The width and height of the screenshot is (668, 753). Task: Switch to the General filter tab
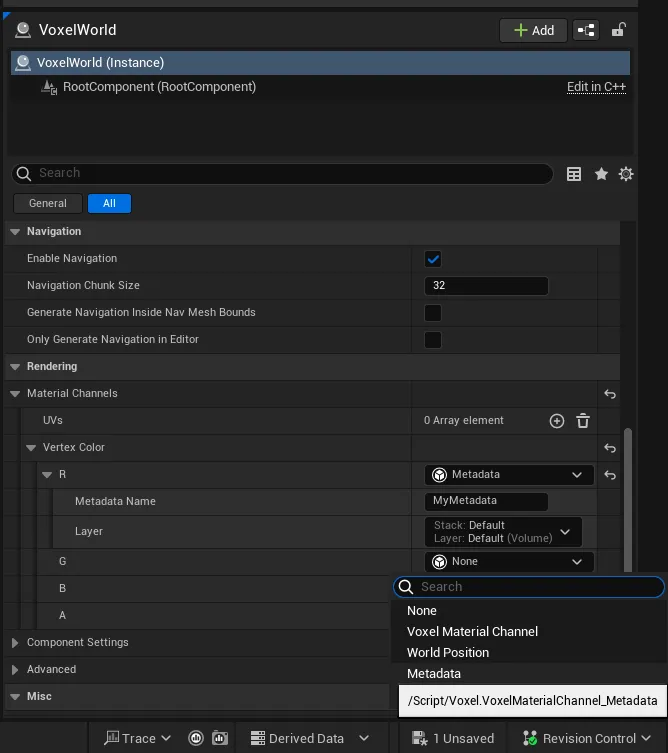48,203
